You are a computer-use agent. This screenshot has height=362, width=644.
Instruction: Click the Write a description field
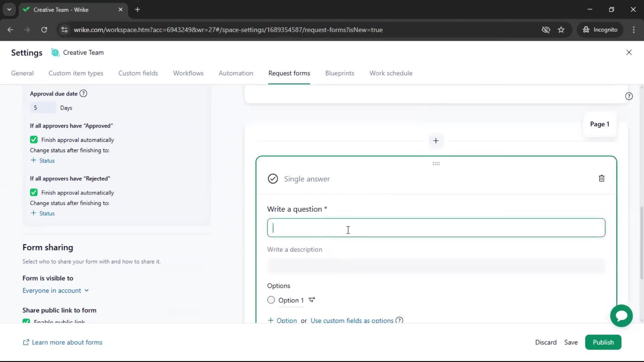[436, 266]
